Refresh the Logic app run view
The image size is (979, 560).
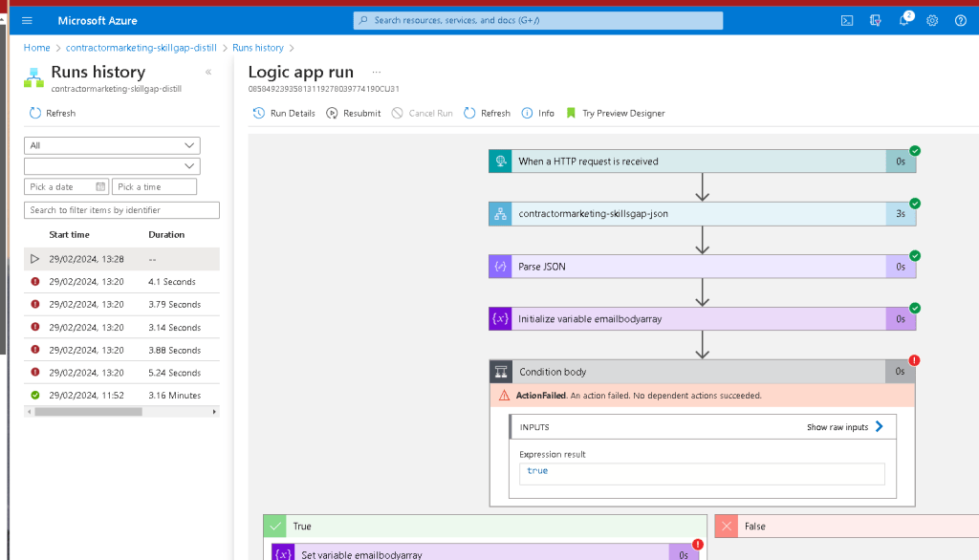(x=487, y=113)
